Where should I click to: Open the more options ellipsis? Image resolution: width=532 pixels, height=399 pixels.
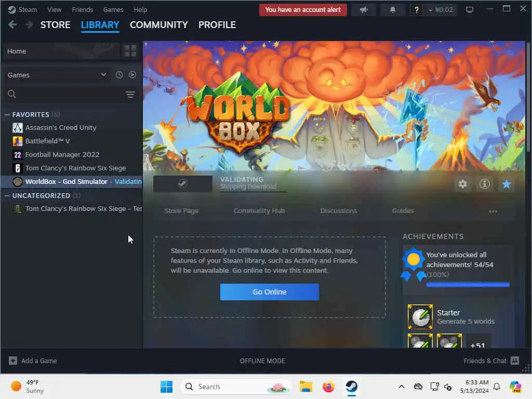click(x=493, y=211)
